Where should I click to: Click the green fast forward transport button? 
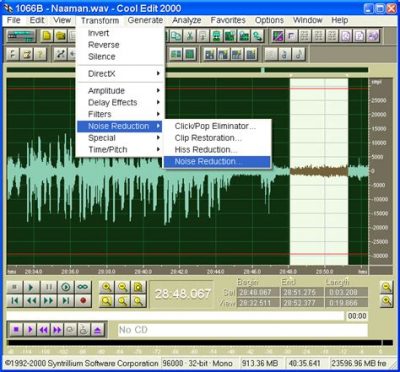click(x=49, y=301)
